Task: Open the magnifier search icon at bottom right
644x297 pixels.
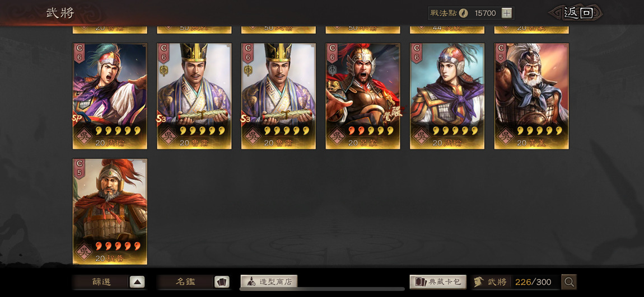Action: pos(569,282)
